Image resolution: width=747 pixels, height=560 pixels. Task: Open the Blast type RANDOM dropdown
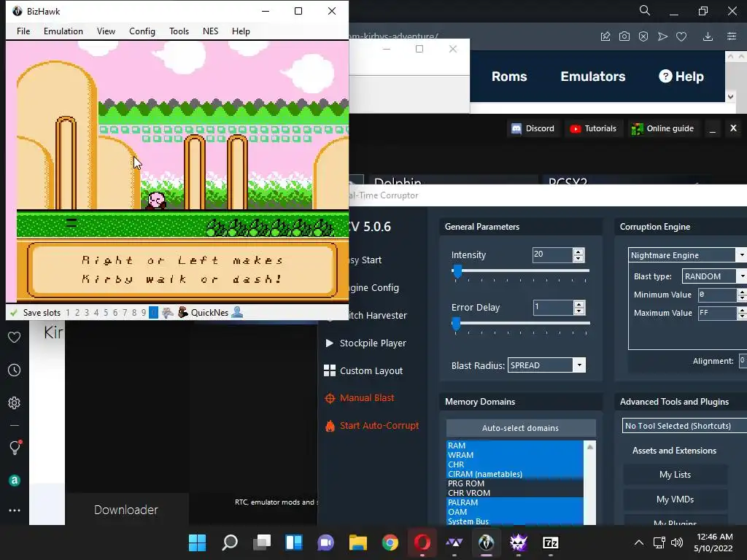point(714,276)
